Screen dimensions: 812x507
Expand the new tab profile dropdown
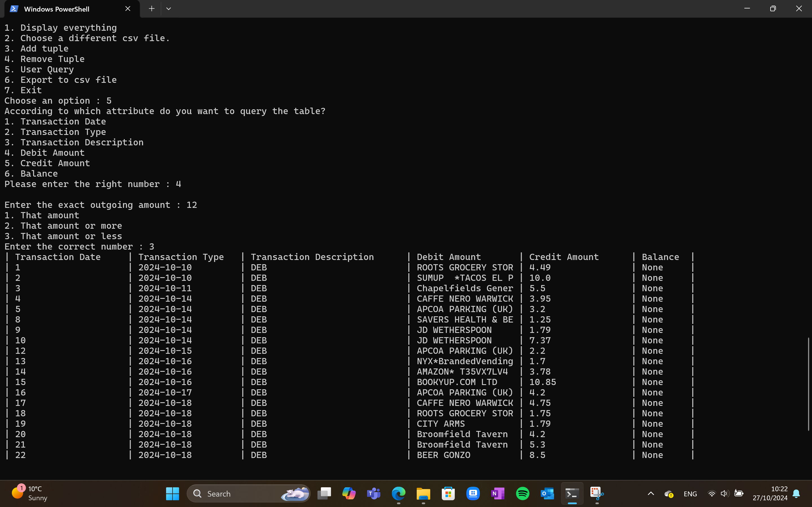(168, 9)
